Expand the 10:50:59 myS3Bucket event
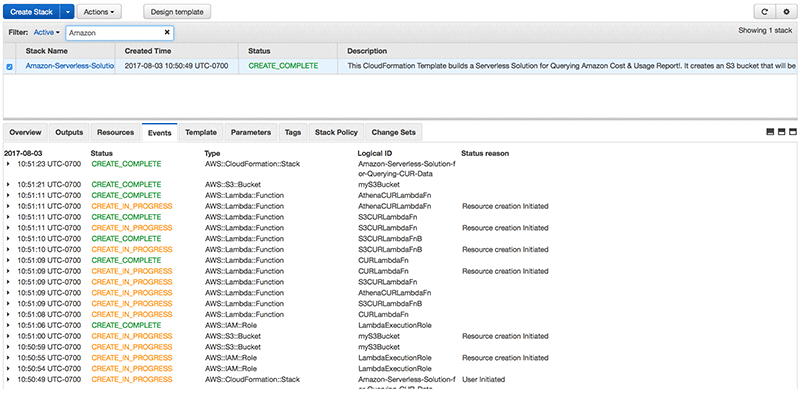800x393 pixels. (x=8, y=347)
